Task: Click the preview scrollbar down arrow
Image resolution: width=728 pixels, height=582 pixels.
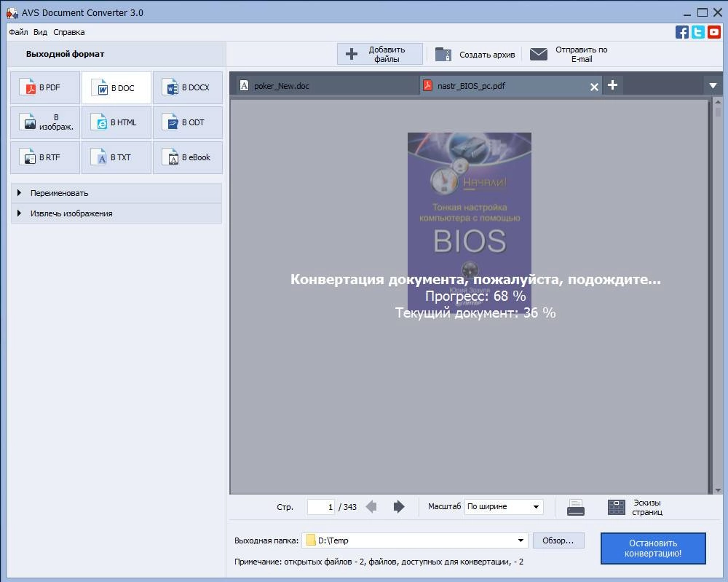Action: click(x=718, y=490)
